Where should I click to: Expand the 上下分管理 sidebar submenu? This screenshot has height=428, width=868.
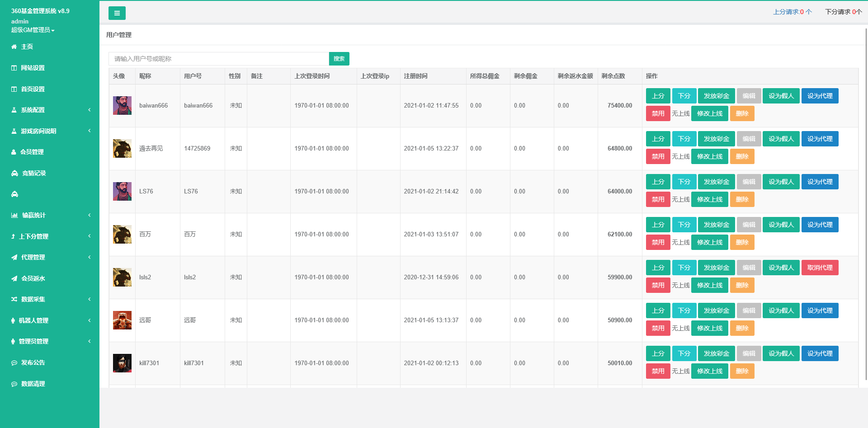[x=50, y=236]
